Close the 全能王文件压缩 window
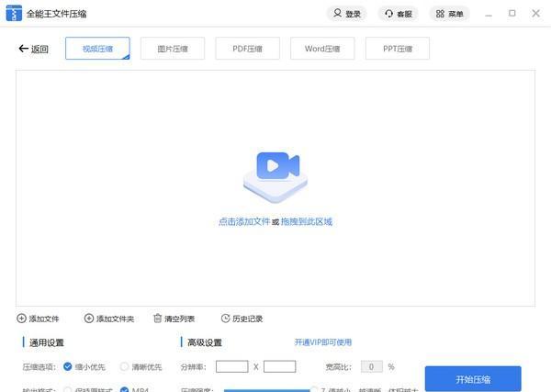 (535, 14)
